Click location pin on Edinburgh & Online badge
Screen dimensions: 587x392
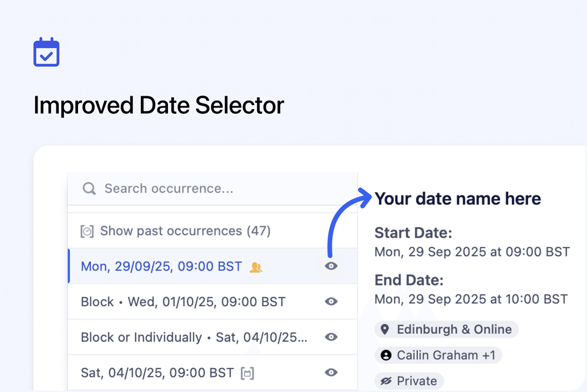tap(386, 329)
